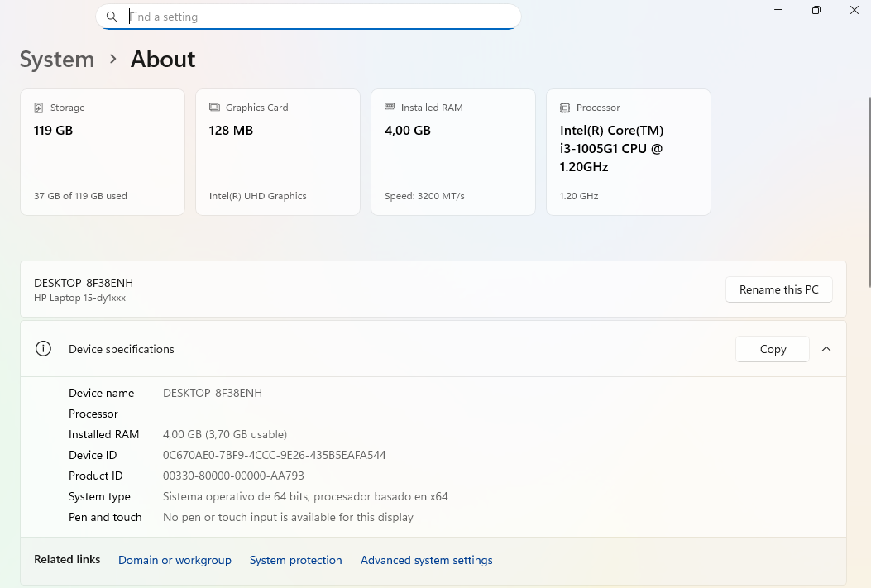Restore down the Settings window
871x588 pixels.
pyautogui.click(x=816, y=10)
